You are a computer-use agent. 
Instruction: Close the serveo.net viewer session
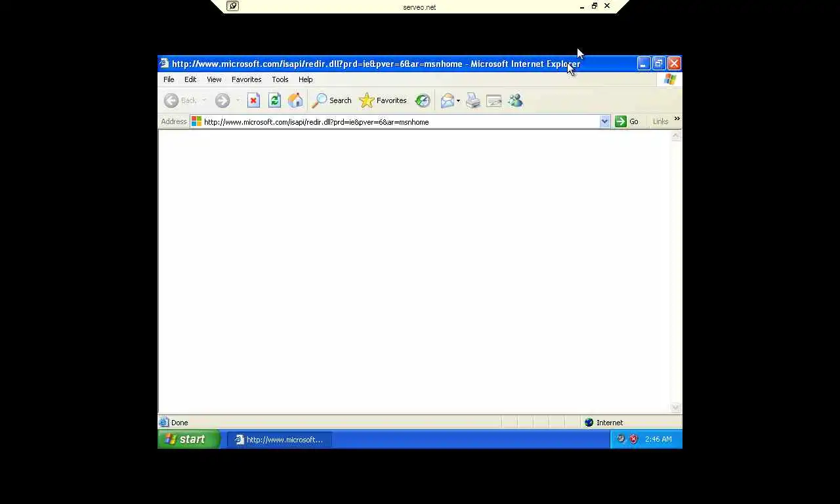click(607, 6)
